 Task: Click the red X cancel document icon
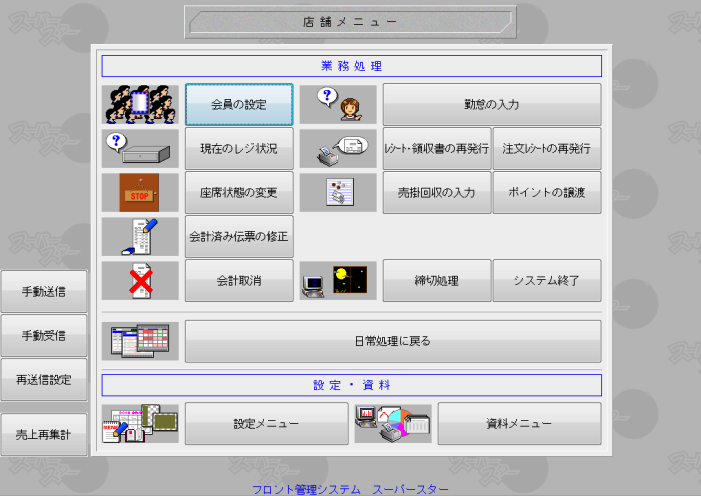click(140, 280)
